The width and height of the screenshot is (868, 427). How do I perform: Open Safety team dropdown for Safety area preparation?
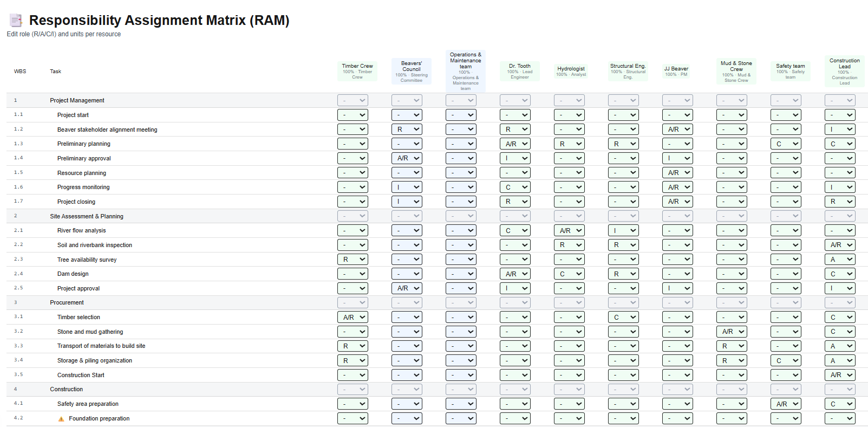tap(785, 404)
